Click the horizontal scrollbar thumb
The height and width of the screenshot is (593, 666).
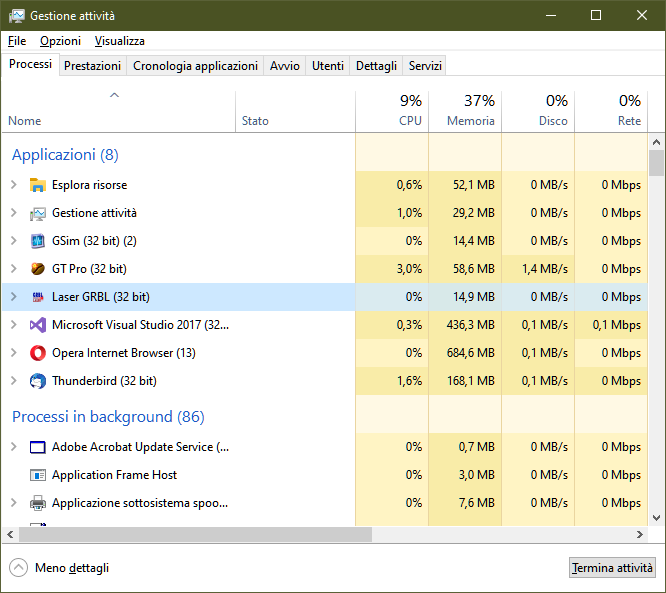(x=195, y=534)
